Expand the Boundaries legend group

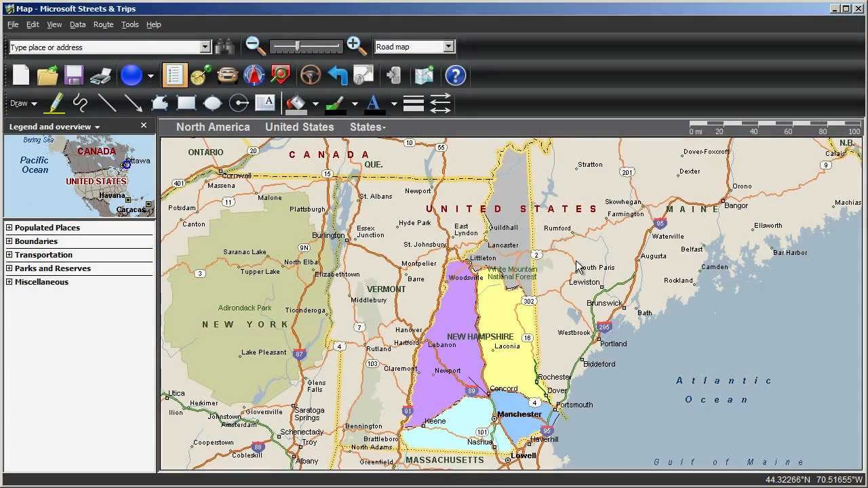tap(9, 241)
